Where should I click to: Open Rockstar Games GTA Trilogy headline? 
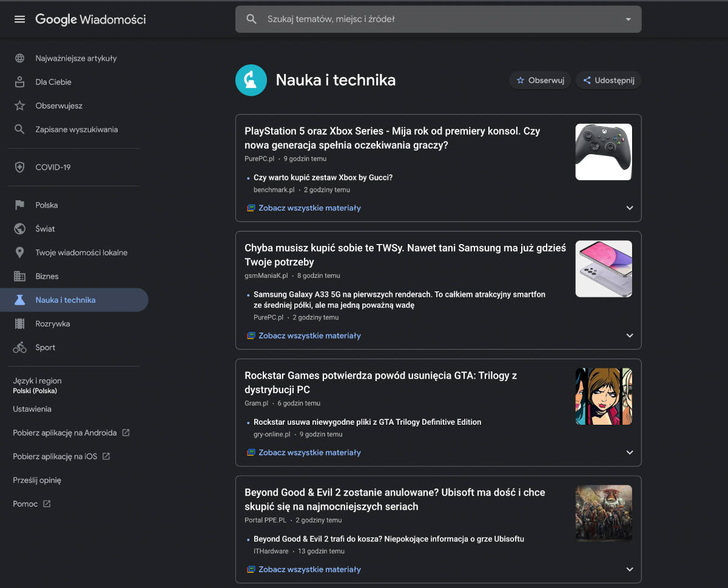tap(380, 383)
